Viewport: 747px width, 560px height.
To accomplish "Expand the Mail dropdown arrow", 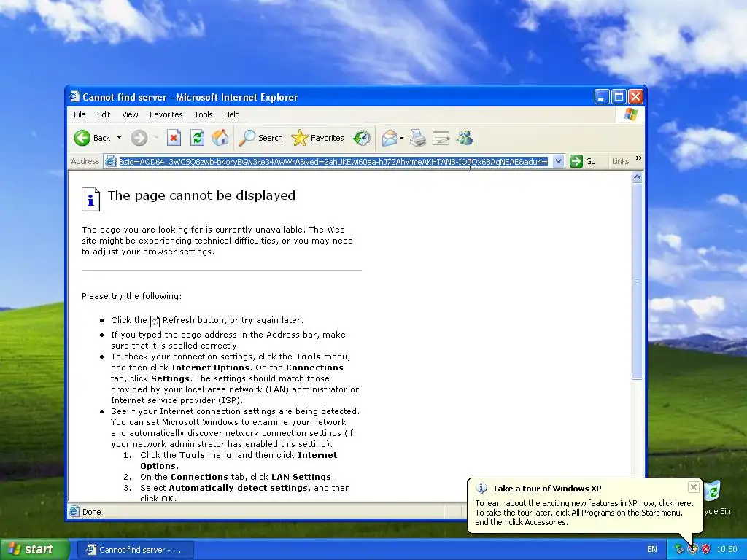I will tap(402, 138).
